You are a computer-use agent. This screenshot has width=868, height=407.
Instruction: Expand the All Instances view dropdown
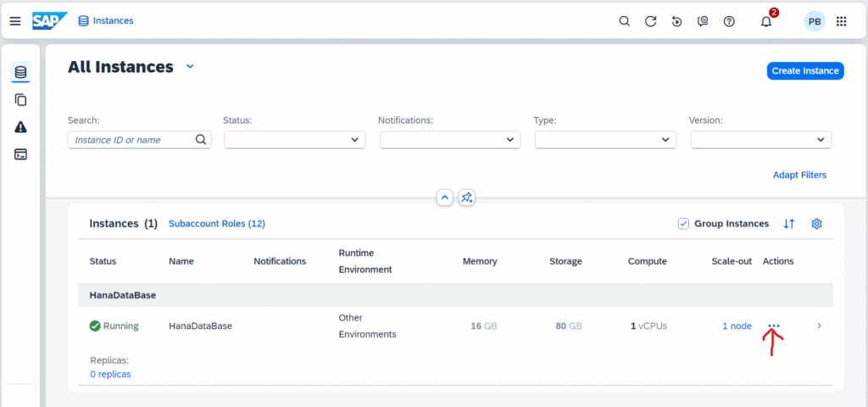190,67
